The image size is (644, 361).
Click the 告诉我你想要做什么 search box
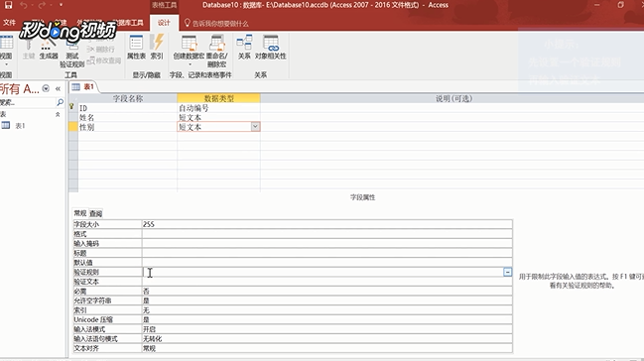click(x=216, y=24)
